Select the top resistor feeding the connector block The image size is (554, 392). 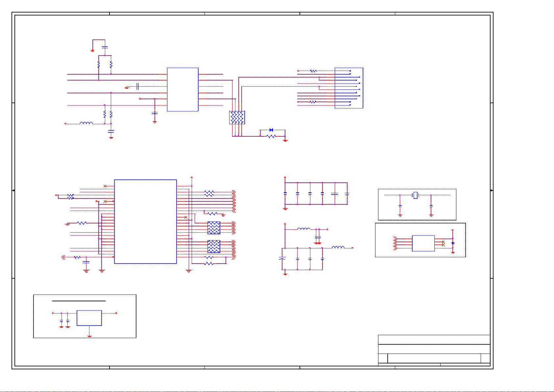coord(313,71)
